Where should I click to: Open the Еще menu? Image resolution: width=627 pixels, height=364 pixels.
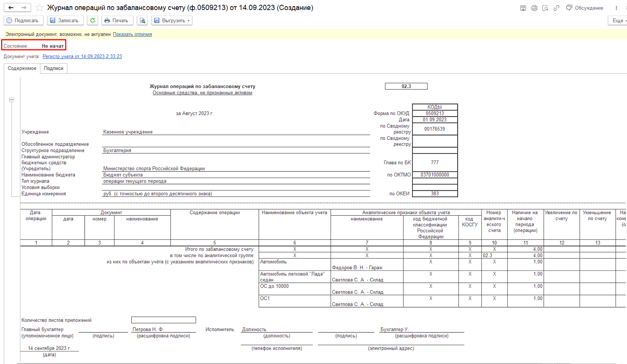click(618, 20)
